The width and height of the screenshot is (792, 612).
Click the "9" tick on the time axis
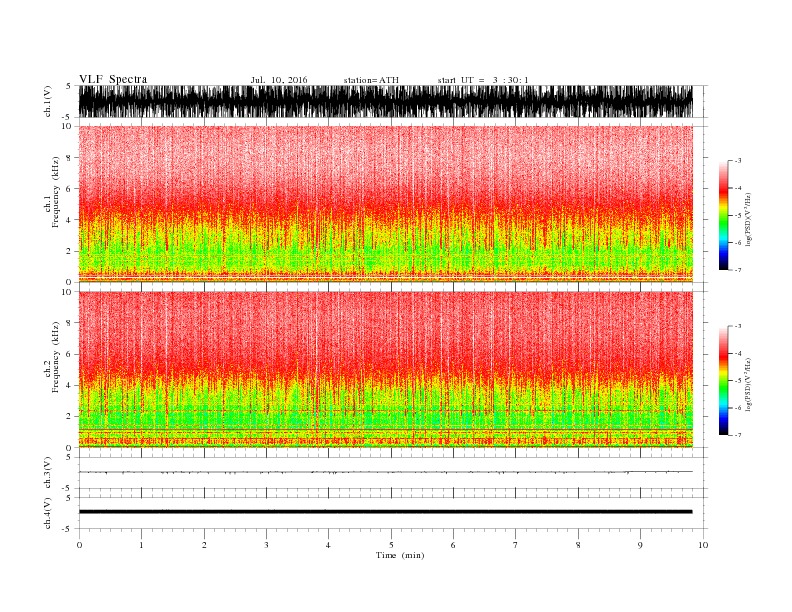(640, 545)
